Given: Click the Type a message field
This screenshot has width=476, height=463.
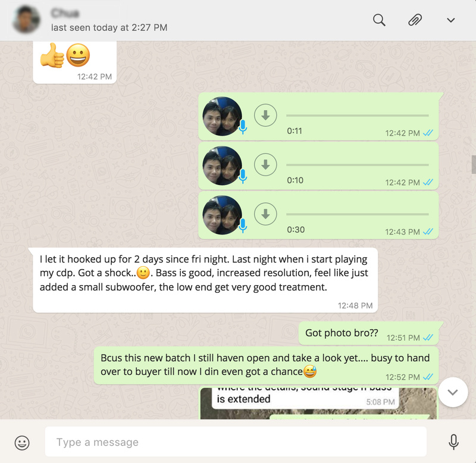Looking at the screenshot, I should click(236, 442).
